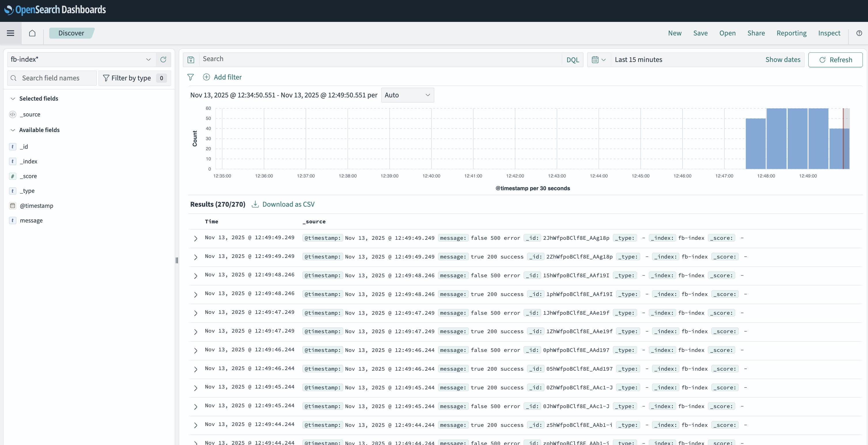This screenshot has height=445, width=868.
Task: Open the hamburger navigation menu
Action: click(x=10, y=33)
